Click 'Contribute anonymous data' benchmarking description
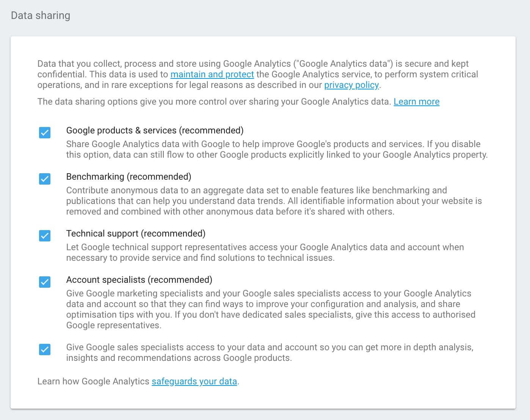The width and height of the screenshot is (530, 420). pyautogui.click(x=274, y=201)
